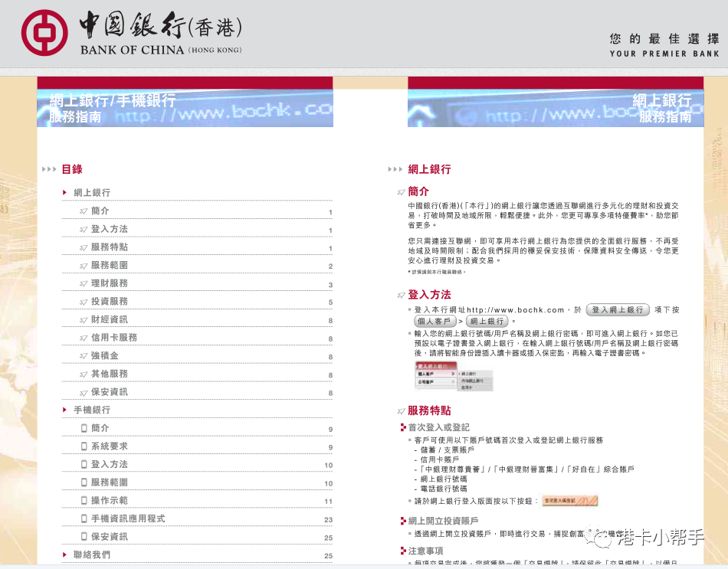Open mobile banking 保安資訊 entry page 25
Screen dimensions: 728x569
(197, 537)
